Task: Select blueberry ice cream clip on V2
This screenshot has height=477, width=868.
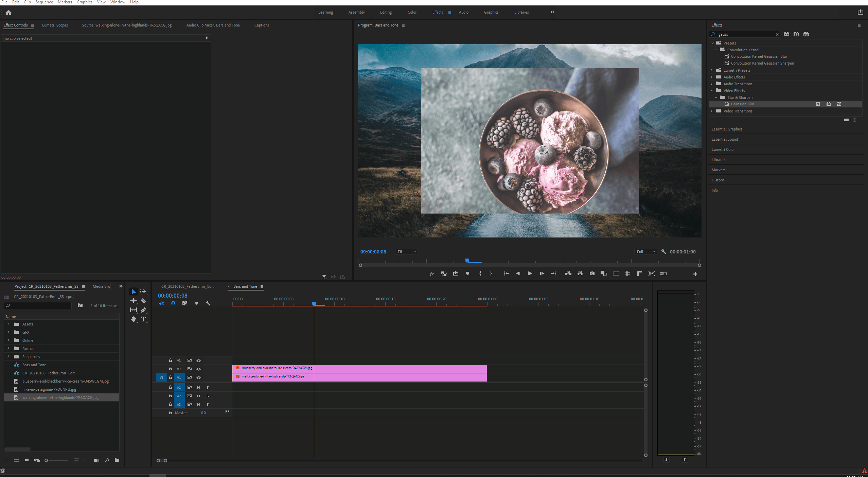Action: (391, 369)
